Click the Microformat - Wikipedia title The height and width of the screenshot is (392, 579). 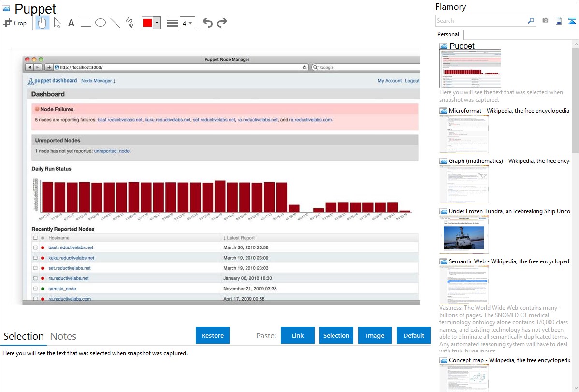509,111
